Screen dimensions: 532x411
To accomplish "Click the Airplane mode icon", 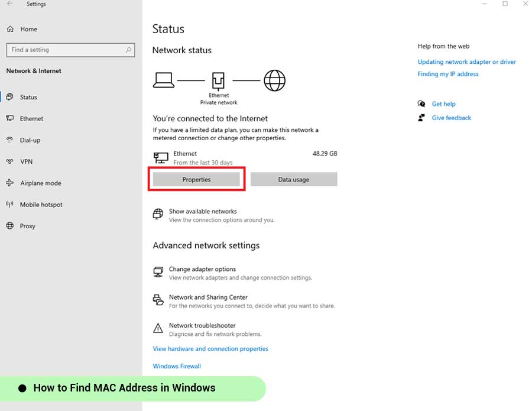I will [x=10, y=183].
